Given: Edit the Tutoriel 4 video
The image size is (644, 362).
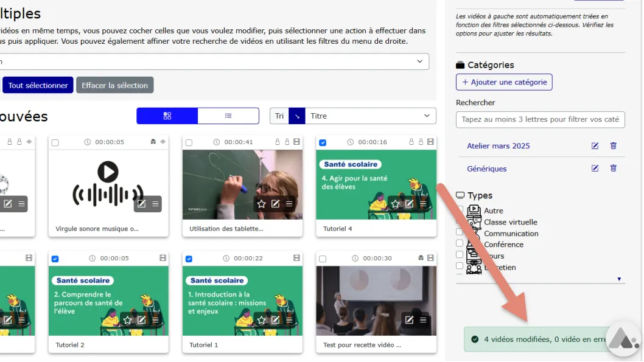Looking at the screenshot, I should point(409,204).
